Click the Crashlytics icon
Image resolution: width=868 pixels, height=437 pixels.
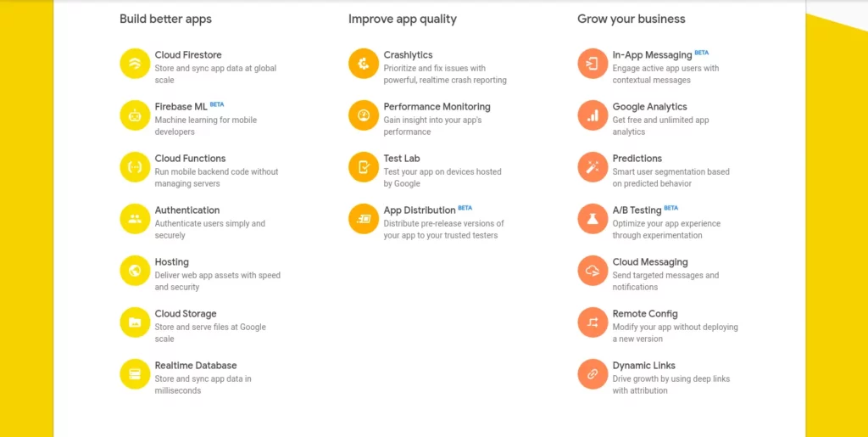(x=364, y=64)
